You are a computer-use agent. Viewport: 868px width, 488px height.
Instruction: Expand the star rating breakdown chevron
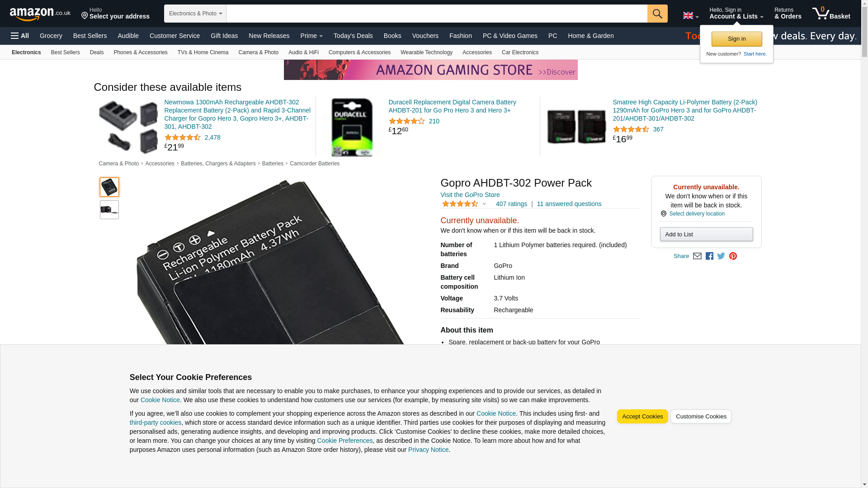(x=484, y=204)
